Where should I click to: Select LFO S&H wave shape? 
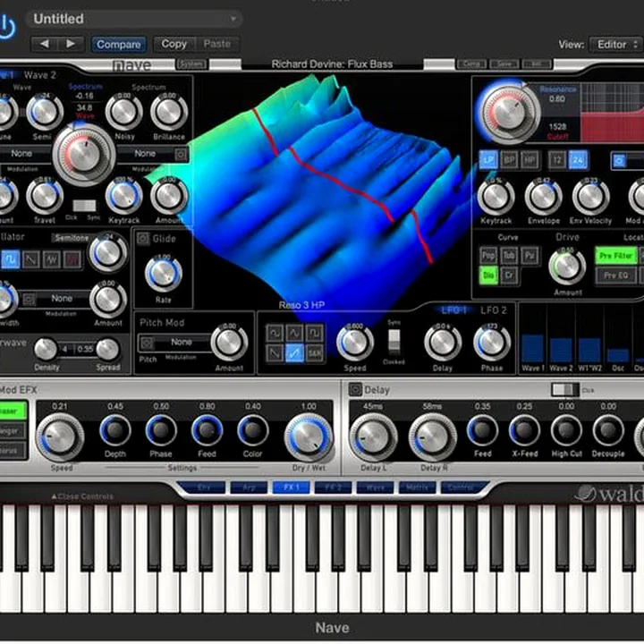pyautogui.click(x=315, y=353)
